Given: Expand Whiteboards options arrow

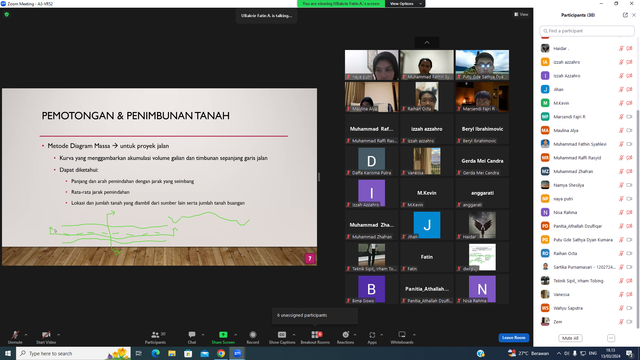Looking at the screenshot, I should (414, 335).
